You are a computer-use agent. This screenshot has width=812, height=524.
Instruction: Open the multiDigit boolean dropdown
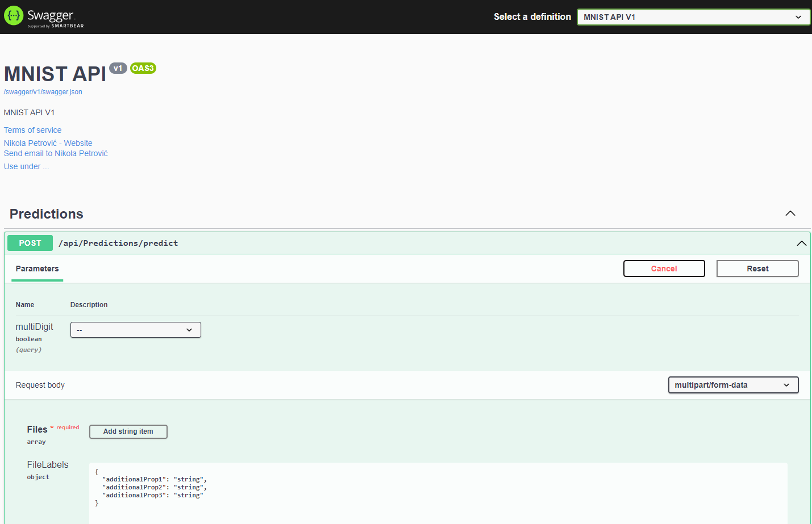point(136,330)
